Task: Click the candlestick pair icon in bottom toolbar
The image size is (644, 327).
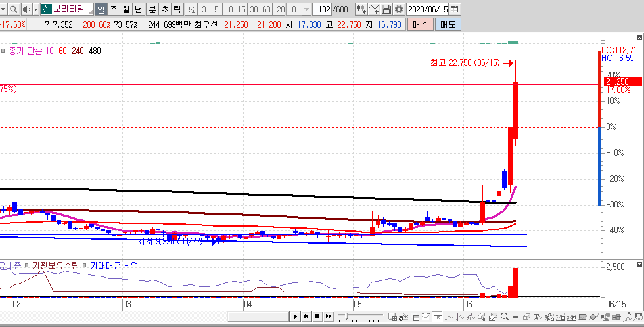Action: tap(616, 316)
